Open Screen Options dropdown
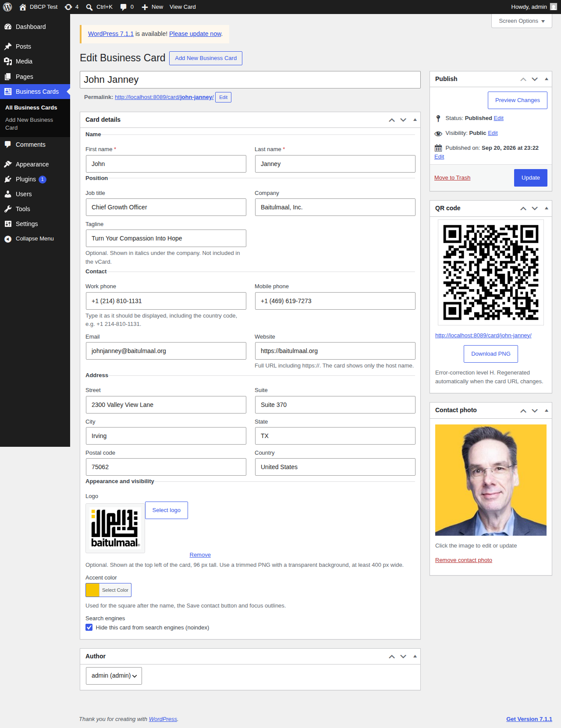This screenshot has height=728, width=561. coord(522,21)
